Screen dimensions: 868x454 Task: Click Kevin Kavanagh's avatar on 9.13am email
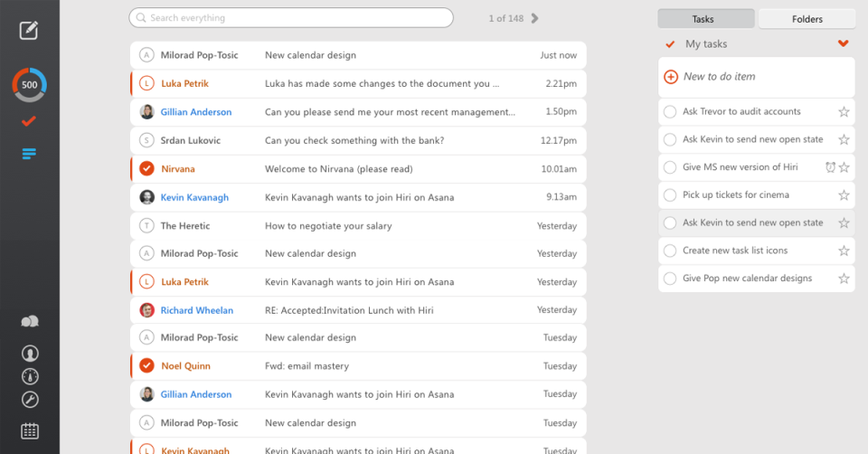tap(146, 197)
